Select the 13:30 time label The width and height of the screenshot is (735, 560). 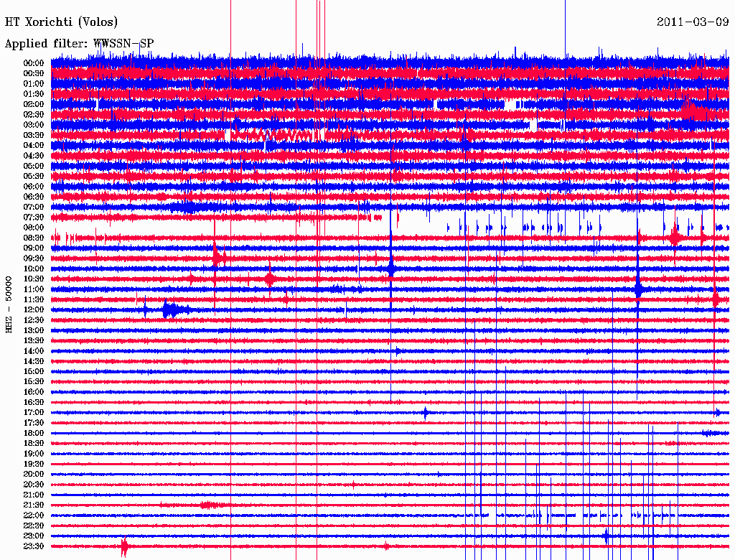click(x=34, y=341)
